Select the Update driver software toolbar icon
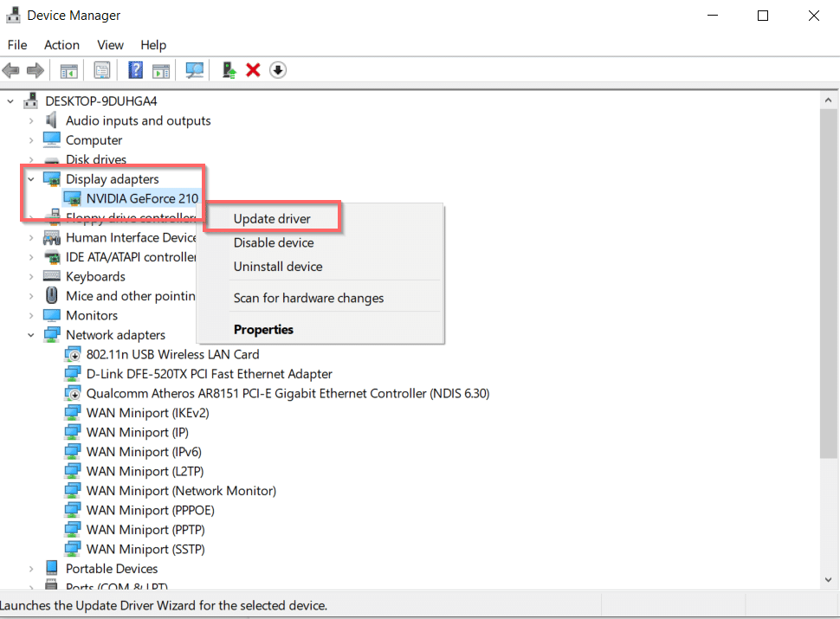The image size is (840, 619). pyautogui.click(x=228, y=69)
